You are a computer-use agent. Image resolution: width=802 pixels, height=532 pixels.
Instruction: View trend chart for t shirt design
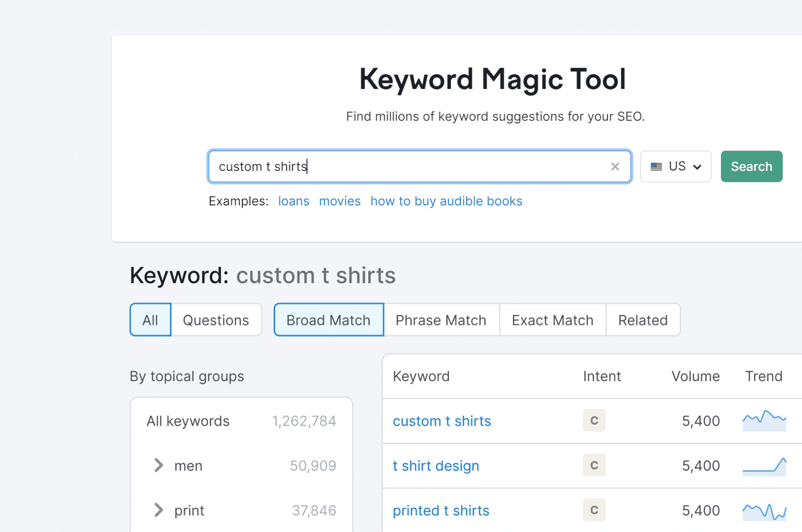click(x=764, y=466)
